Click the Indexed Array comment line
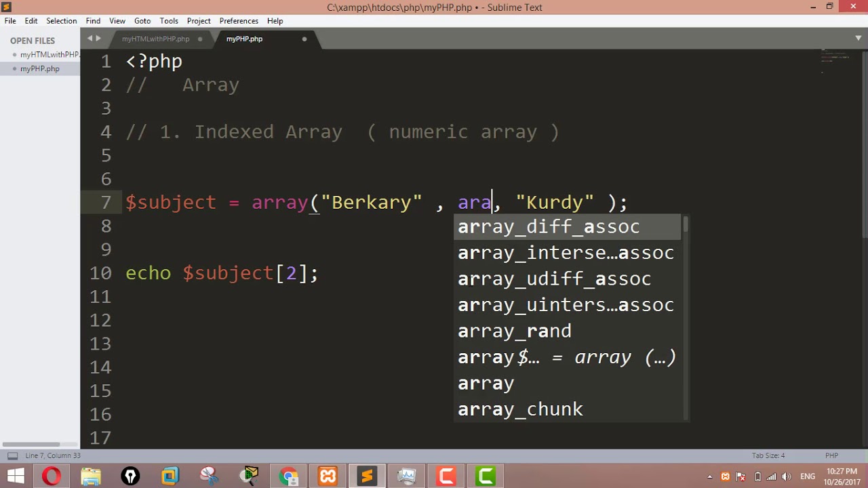Image resolution: width=868 pixels, height=488 pixels. pos(342,131)
